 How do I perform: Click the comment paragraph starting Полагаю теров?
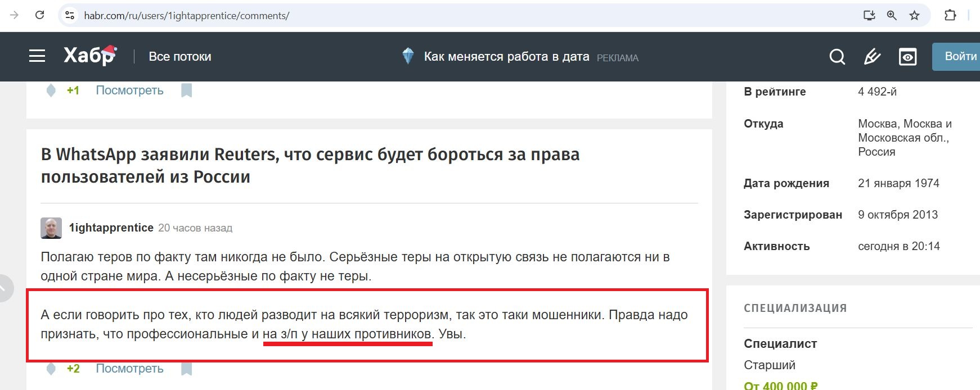355,266
